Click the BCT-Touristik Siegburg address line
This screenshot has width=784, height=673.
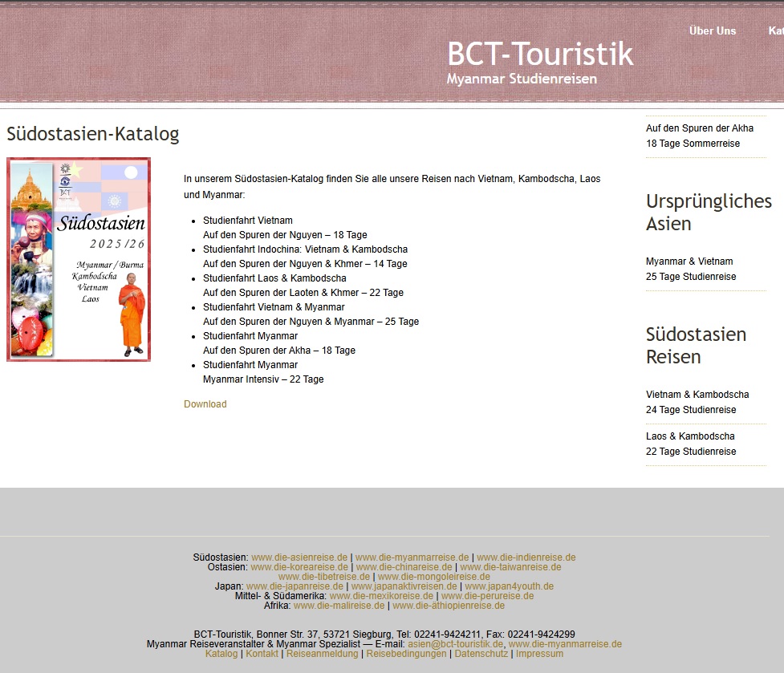[384, 634]
